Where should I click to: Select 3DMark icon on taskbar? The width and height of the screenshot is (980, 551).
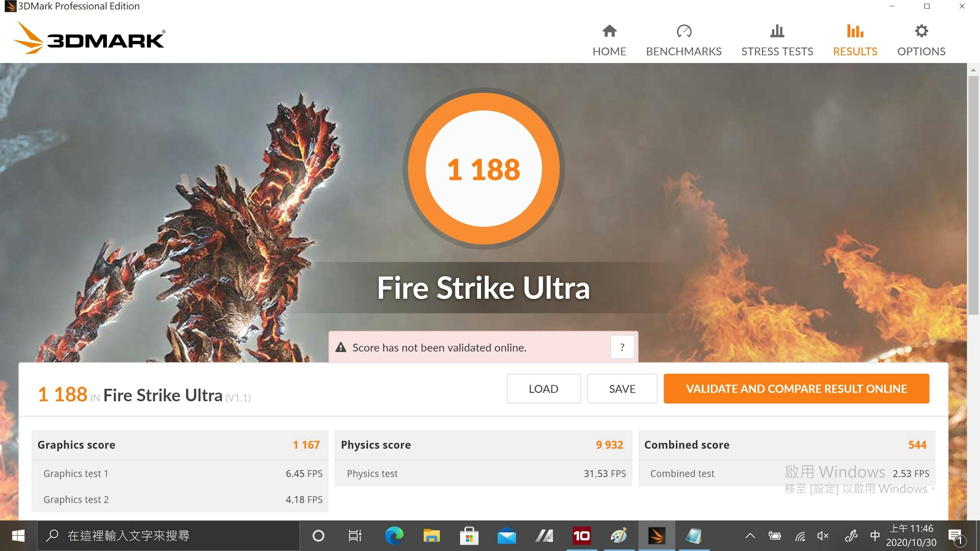656,536
